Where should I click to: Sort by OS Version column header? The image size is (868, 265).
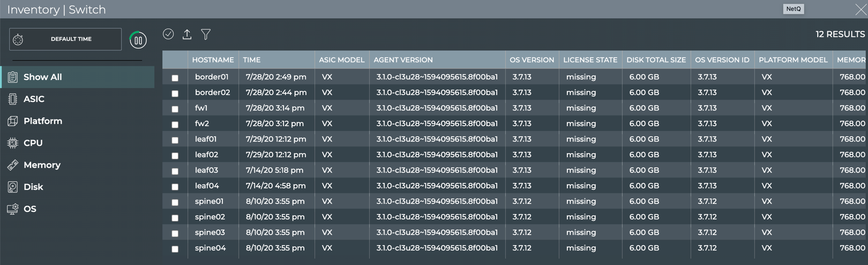[532, 60]
